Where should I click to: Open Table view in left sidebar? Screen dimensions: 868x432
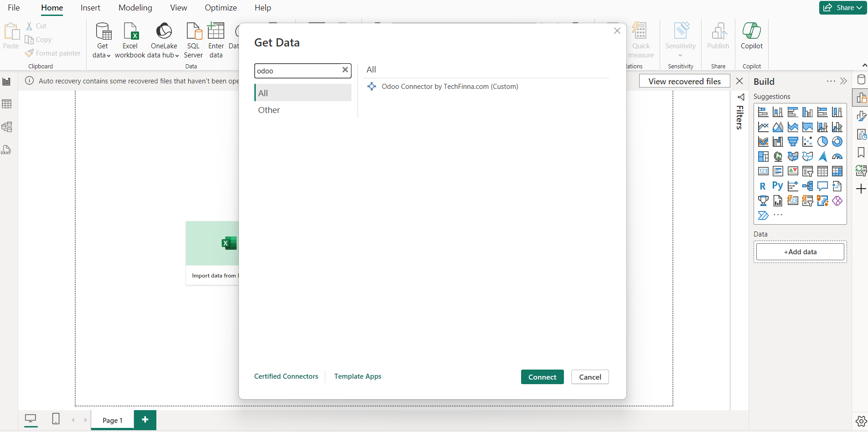click(x=7, y=104)
